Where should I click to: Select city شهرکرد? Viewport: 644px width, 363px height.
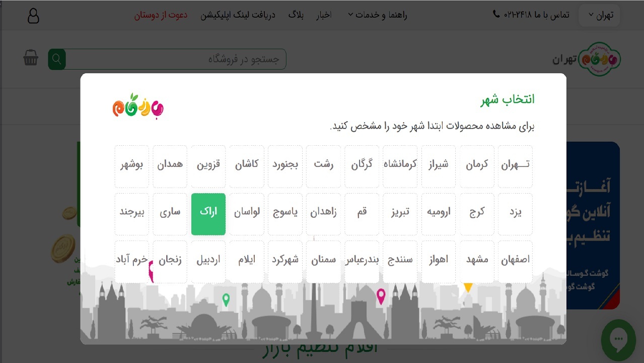tap(285, 262)
